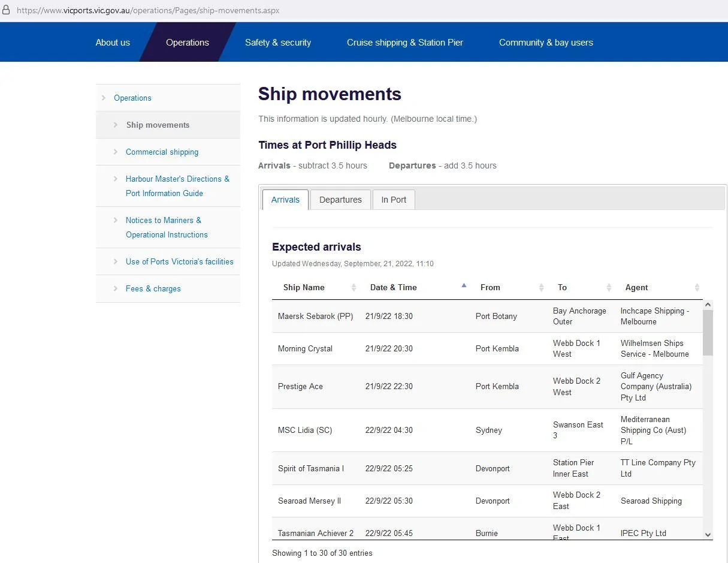Expand chevron next to Operations sidebar item
The width and height of the screenshot is (728, 563).
point(104,98)
